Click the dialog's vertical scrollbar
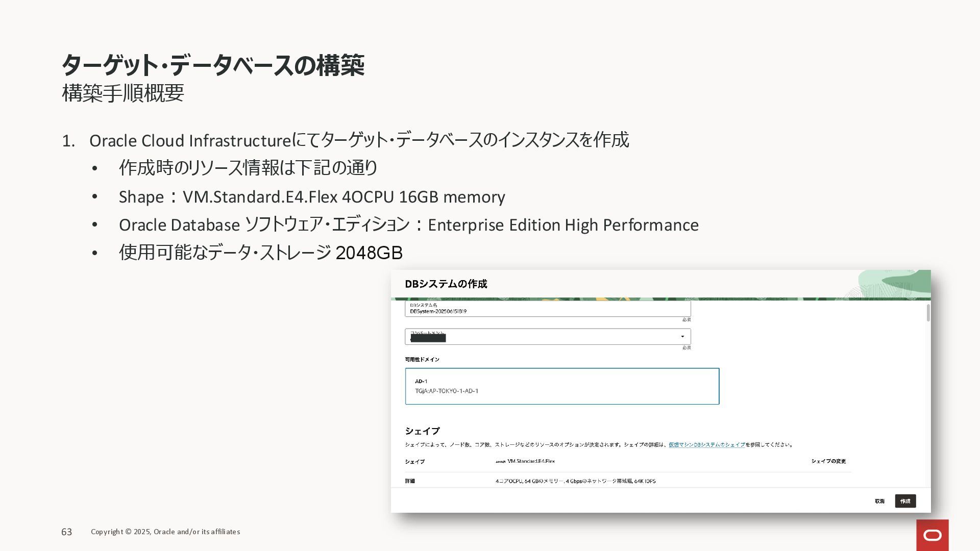Viewport: 980px width, 551px height. click(x=928, y=313)
